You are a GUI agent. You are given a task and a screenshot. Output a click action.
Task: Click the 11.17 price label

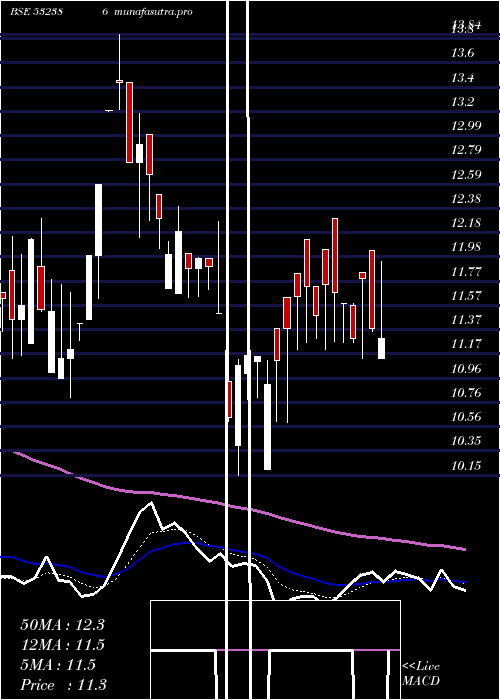click(466, 344)
